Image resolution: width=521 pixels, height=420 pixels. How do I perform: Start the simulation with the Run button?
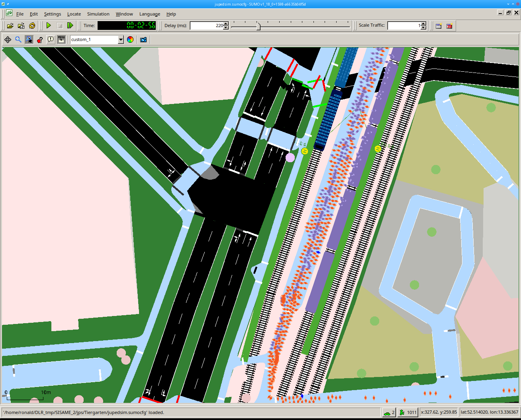coord(49,26)
